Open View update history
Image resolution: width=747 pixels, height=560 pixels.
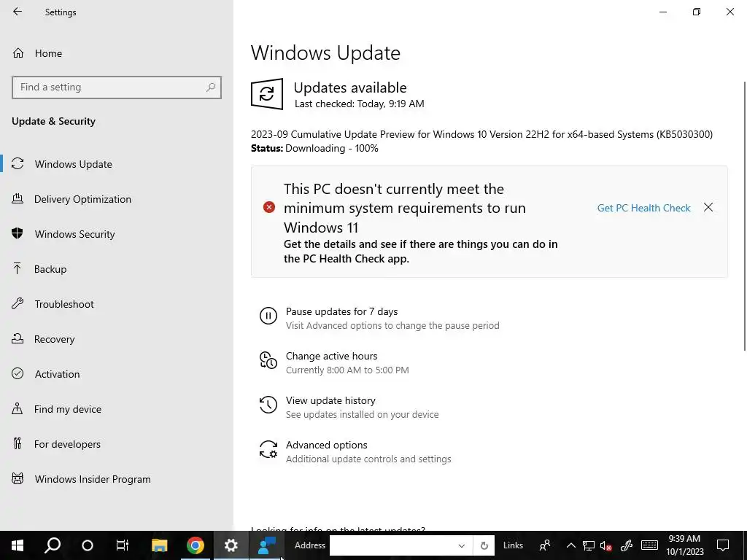[330, 400]
